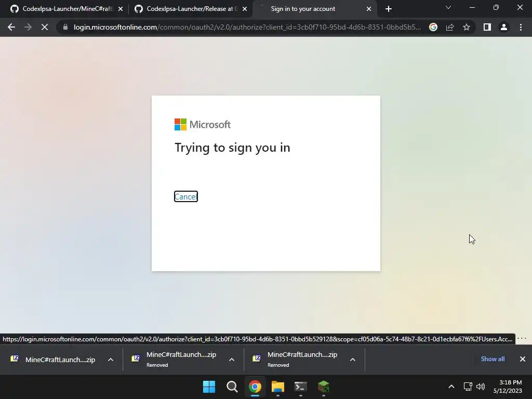The width and height of the screenshot is (532, 399).
Task: View site info via the lock icon
Action: pos(65,27)
